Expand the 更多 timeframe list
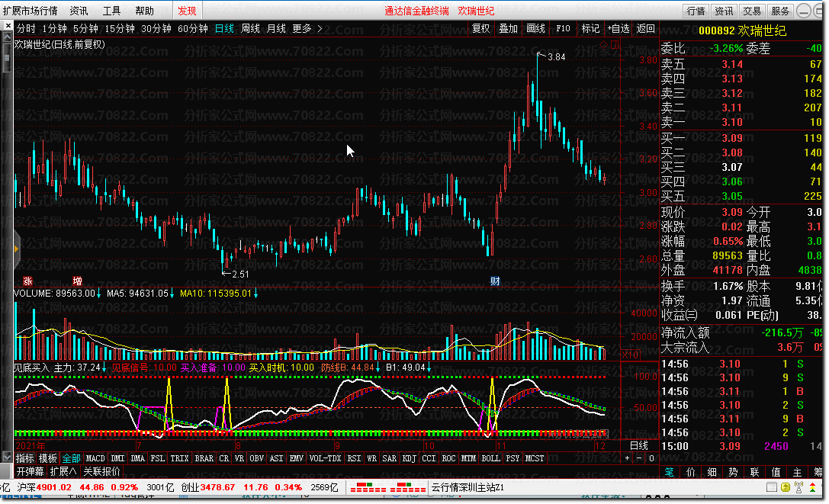The height and width of the screenshot is (504, 829). tap(307, 28)
